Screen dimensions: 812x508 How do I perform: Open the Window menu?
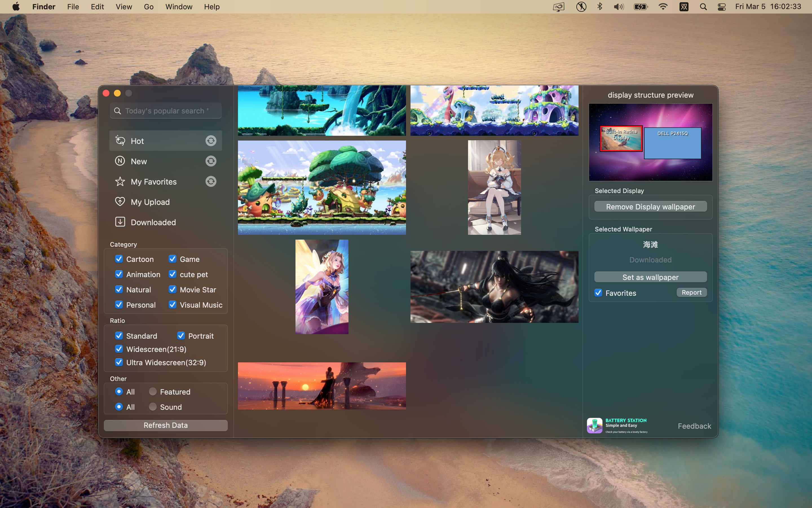(x=179, y=7)
